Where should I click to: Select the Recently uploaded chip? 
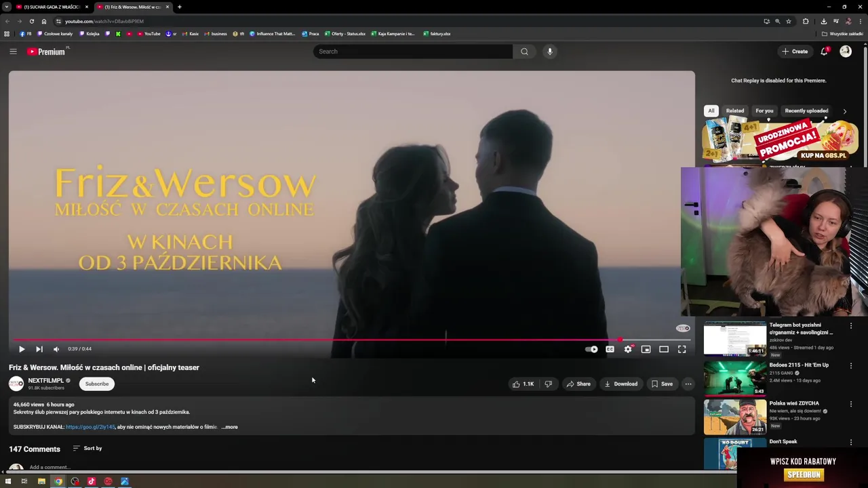(x=806, y=110)
